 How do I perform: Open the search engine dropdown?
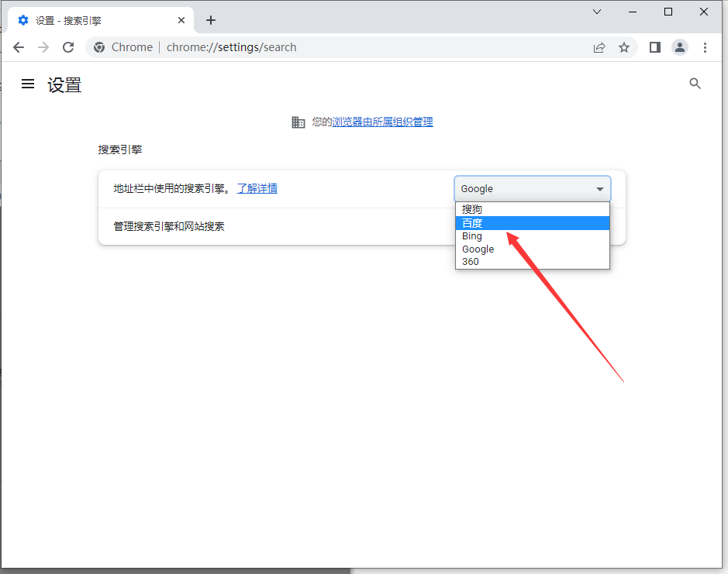(532, 188)
